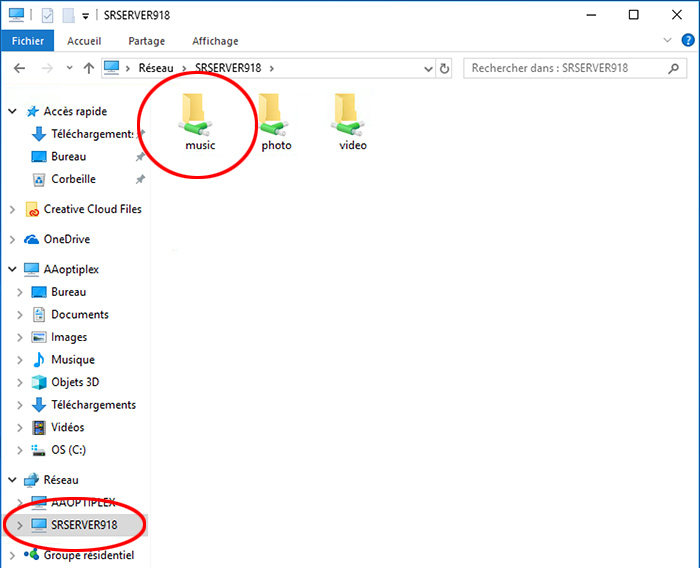Open Corbeille in quick access
This screenshot has width=700, height=568.
click(73, 179)
